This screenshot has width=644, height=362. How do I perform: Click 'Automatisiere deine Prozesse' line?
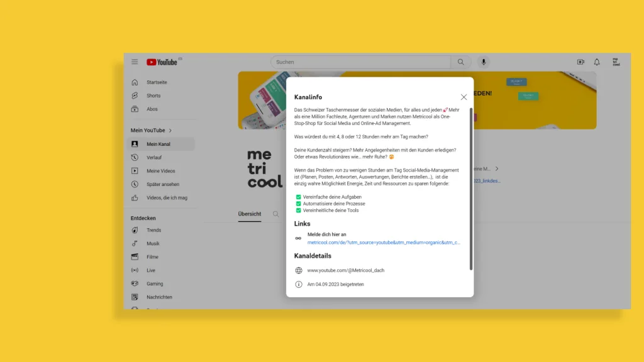point(334,204)
